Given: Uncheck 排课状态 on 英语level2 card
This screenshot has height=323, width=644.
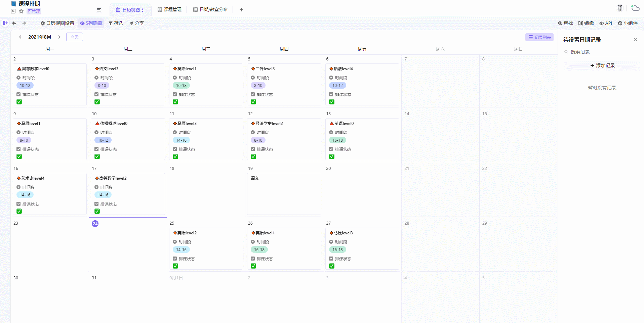Looking at the screenshot, I should [x=175, y=266].
